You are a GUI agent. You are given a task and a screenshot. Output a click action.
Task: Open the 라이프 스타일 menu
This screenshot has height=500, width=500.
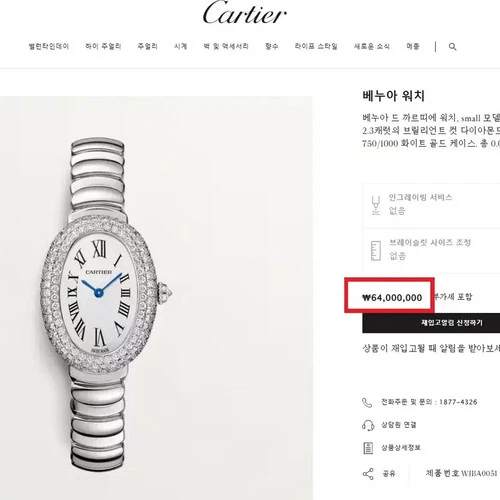pos(316,46)
